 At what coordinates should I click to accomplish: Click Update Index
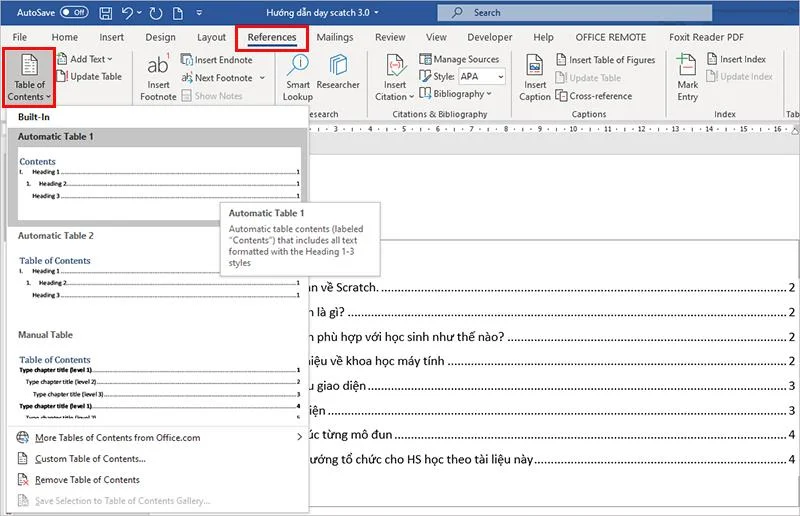739,77
